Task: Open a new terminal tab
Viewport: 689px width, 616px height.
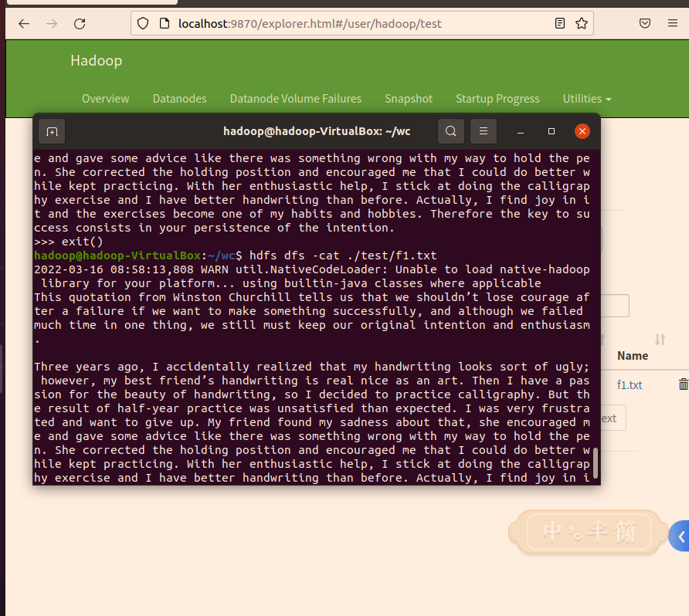Action: (x=52, y=131)
